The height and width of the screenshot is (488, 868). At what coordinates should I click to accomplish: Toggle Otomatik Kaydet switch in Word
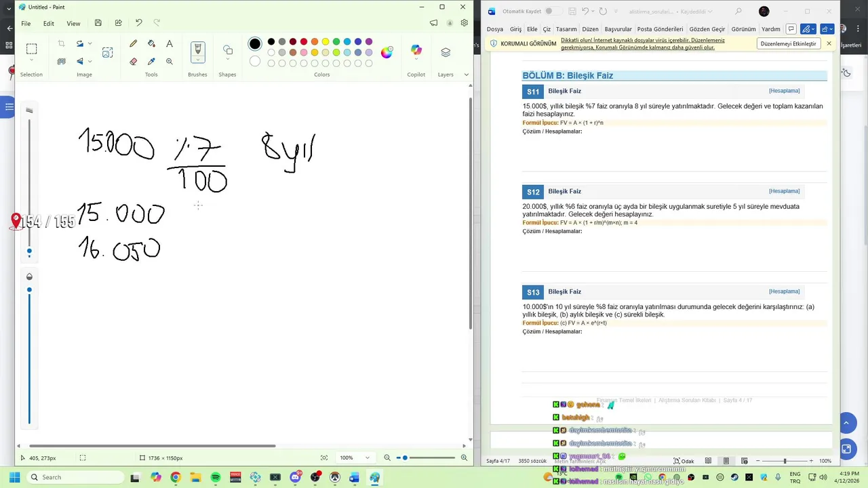pyautogui.click(x=552, y=12)
